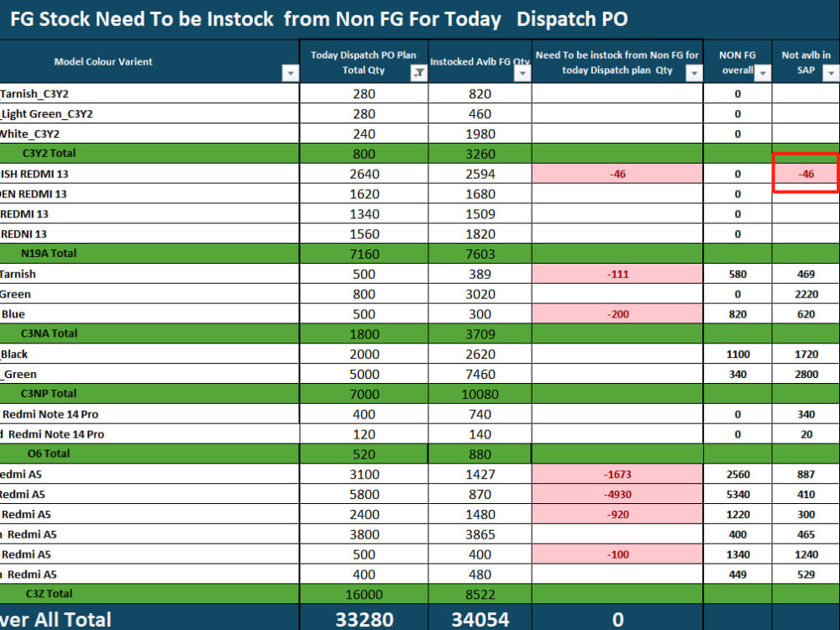Open the Today Dispatch PO Plan filter
This screenshot has width=840, height=630.
pos(418,73)
